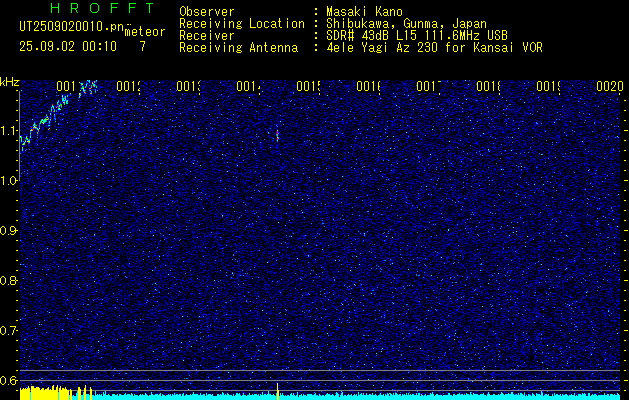
Task: Select the file name UT2509020010.pn
Action: coord(72,26)
